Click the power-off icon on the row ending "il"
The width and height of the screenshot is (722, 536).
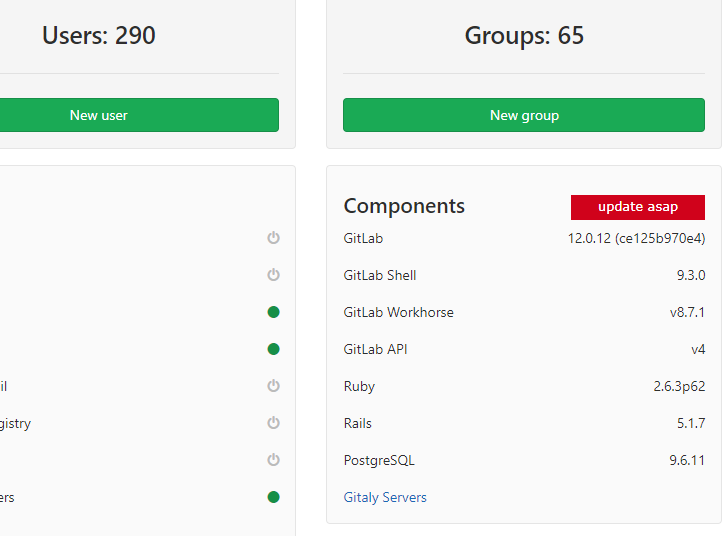click(x=273, y=386)
